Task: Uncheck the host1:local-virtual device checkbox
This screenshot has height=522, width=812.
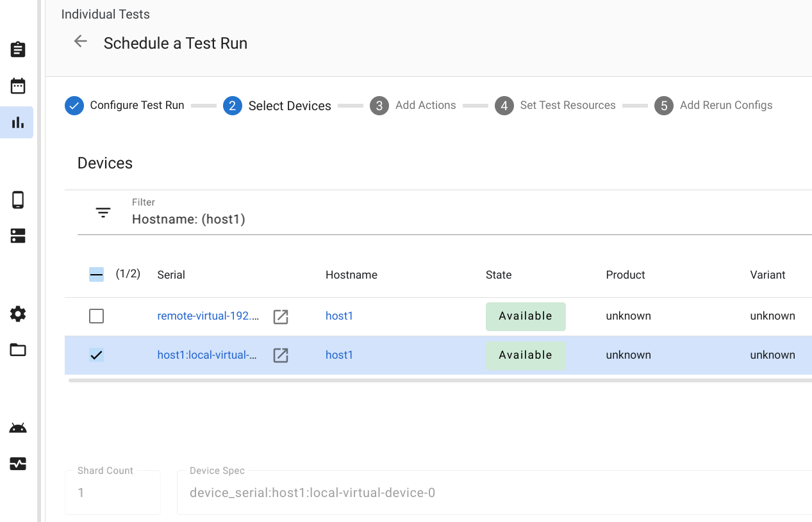Action: [x=96, y=355]
